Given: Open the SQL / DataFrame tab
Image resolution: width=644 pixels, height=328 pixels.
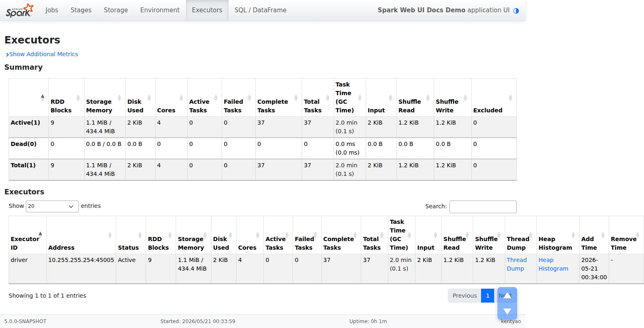Looking at the screenshot, I should click(260, 10).
